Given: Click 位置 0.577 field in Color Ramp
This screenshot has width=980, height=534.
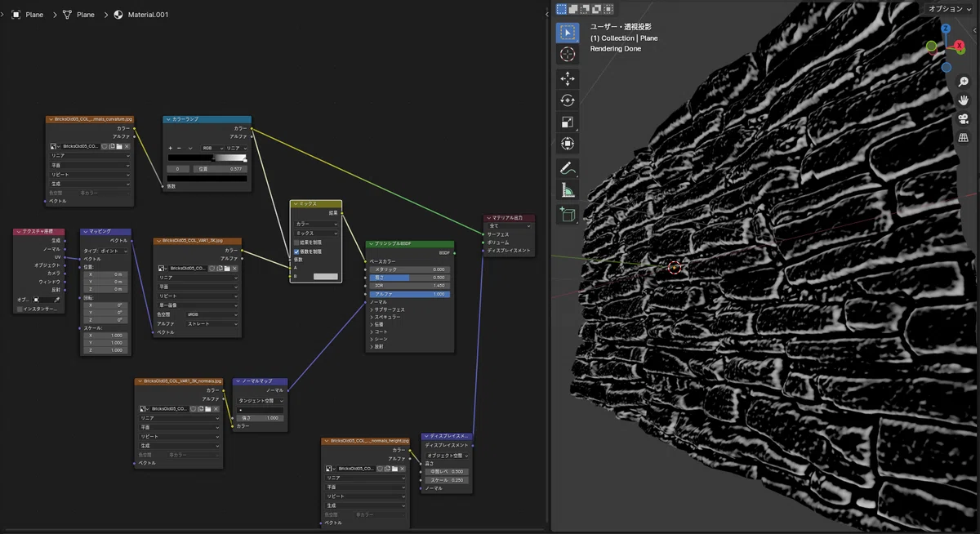Looking at the screenshot, I should coord(219,168).
